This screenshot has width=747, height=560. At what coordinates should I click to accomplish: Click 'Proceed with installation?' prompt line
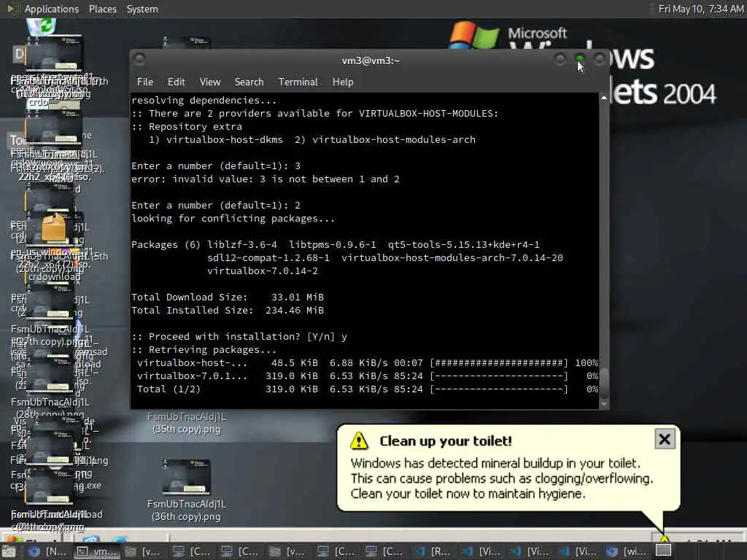[x=239, y=336]
